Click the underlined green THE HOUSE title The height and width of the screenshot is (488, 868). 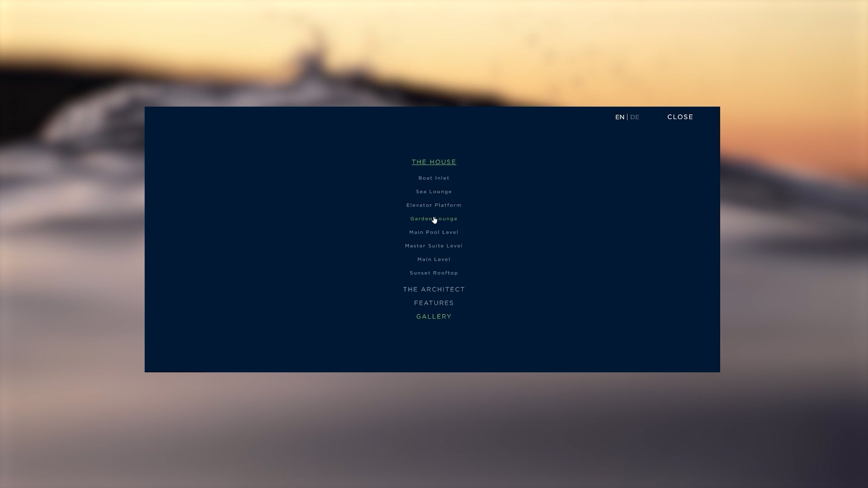[434, 162]
